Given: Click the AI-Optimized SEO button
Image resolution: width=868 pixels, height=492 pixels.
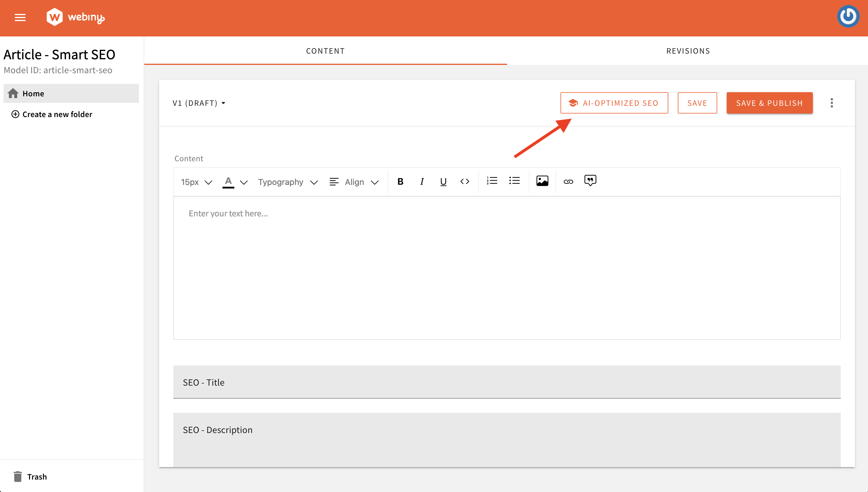Looking at the screenshot, I should (614, 103).
